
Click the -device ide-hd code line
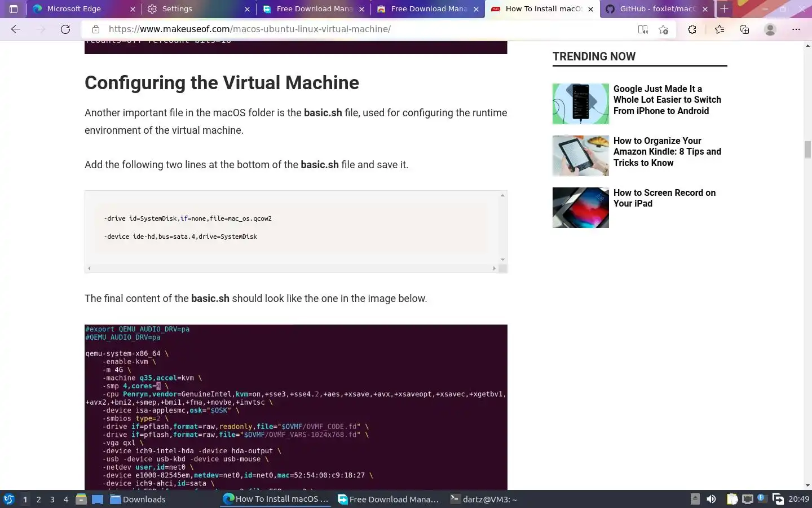[x=180, y=237]
